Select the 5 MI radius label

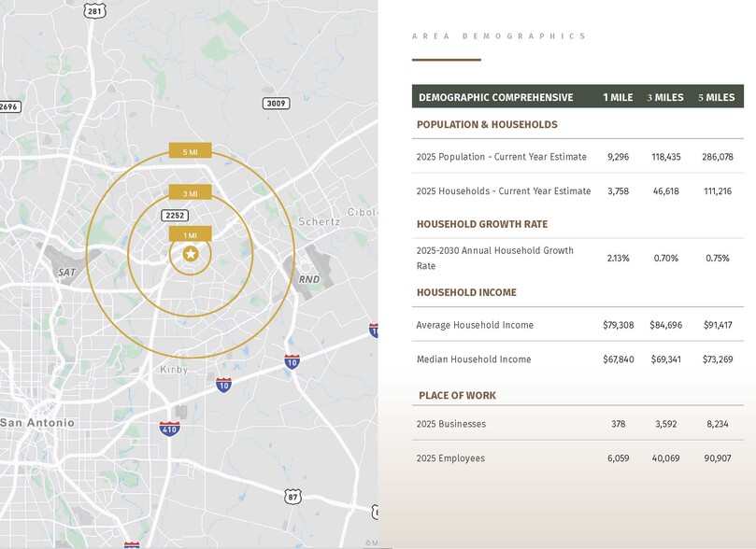pyautogui.click(x=190, y=151)
